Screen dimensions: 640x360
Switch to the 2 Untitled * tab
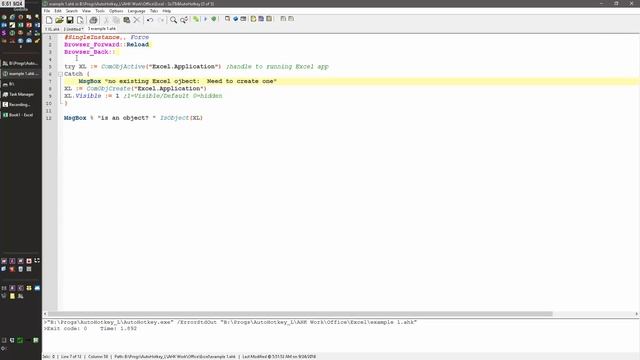point(73,29)
